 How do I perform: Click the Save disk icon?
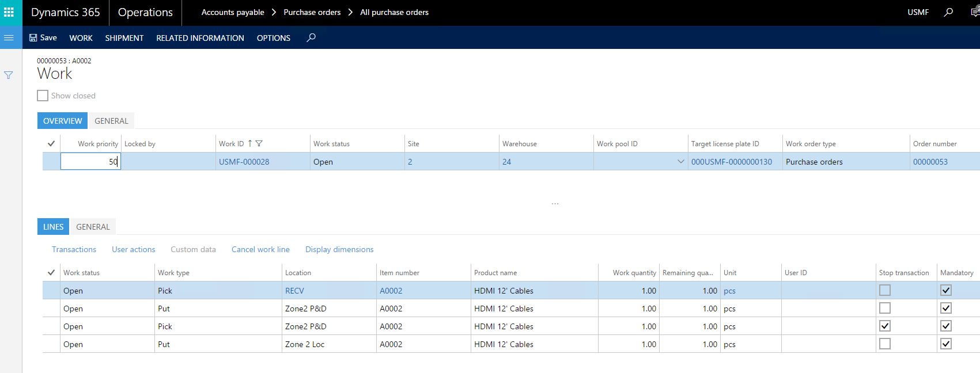33,37
